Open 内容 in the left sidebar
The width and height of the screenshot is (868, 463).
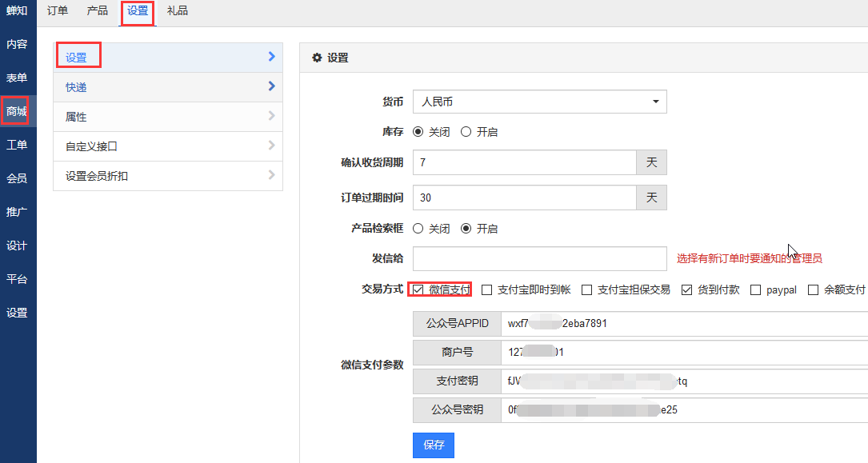17,44
